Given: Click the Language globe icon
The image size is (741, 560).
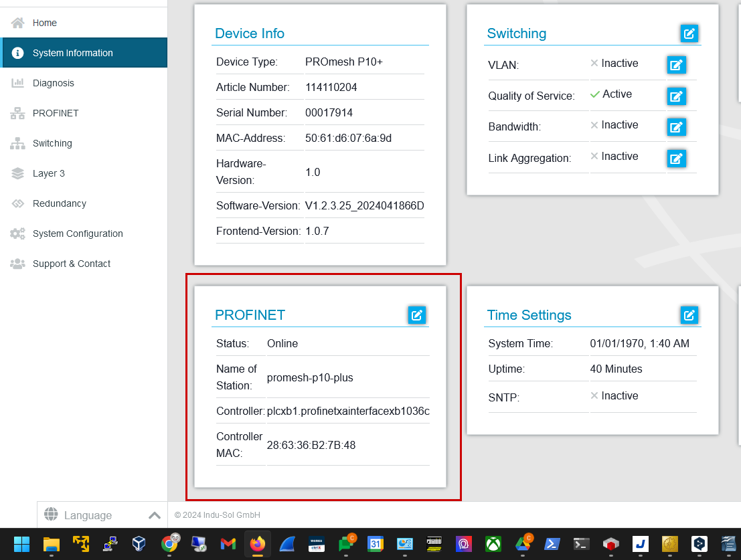Looking at the screenshot, I should (51, 515).
